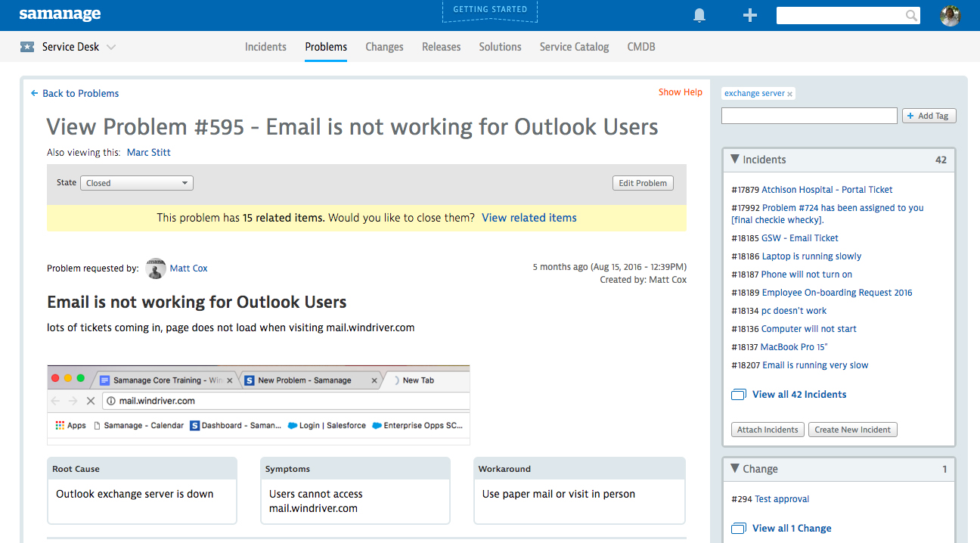Open the Show Help link

point(681,92)
